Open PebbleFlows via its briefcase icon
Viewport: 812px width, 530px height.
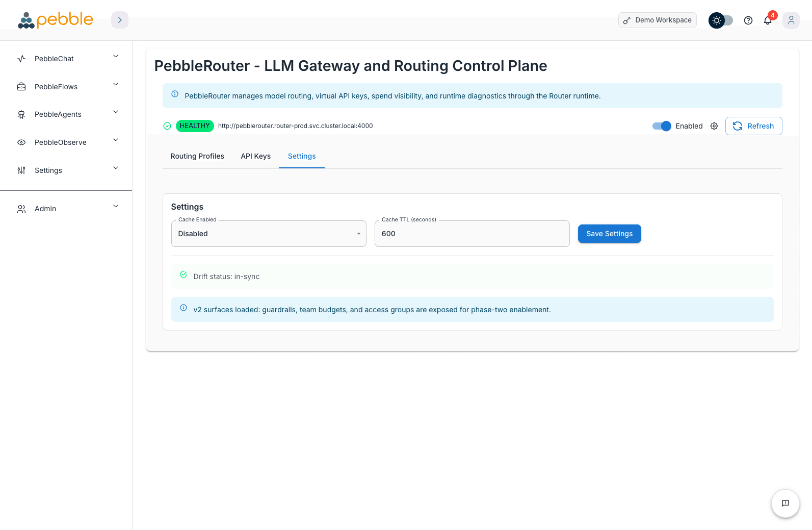tap(21, 87)
